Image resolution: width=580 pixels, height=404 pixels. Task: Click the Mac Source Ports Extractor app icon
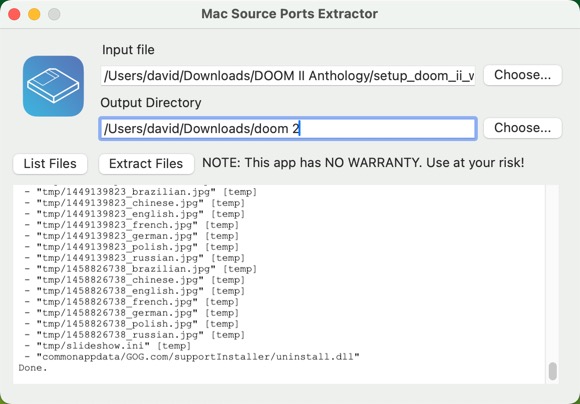tap(53, 86)
